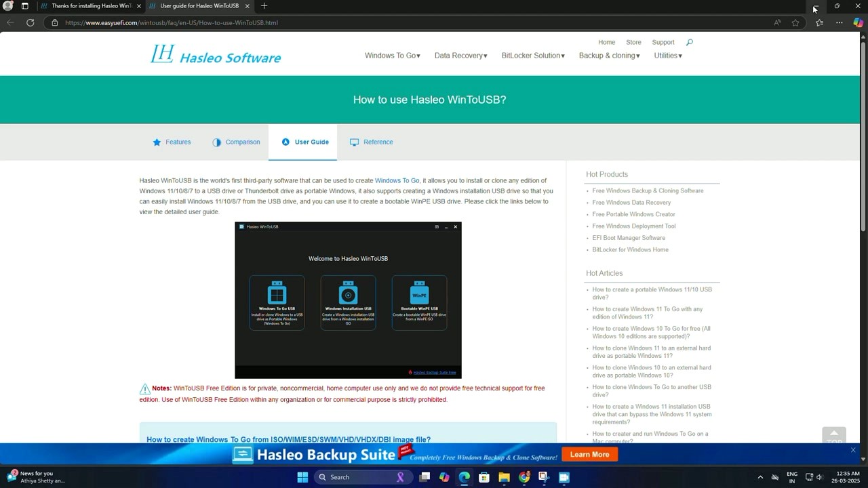This screenshot has width=868, height=488.
Task: Click the search magnifier icon in site header
Action: point(689,41)
